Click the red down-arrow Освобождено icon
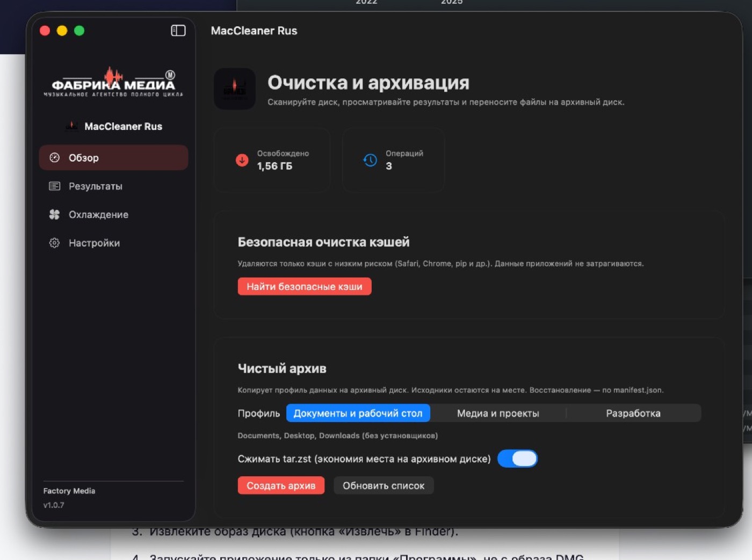752x560 pixels. pos(242,159)
